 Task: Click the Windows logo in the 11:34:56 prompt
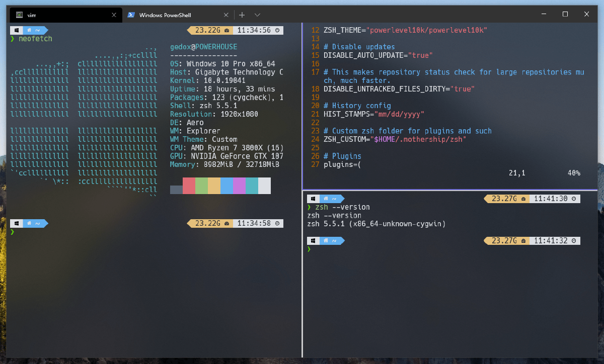tap(17, 30)
